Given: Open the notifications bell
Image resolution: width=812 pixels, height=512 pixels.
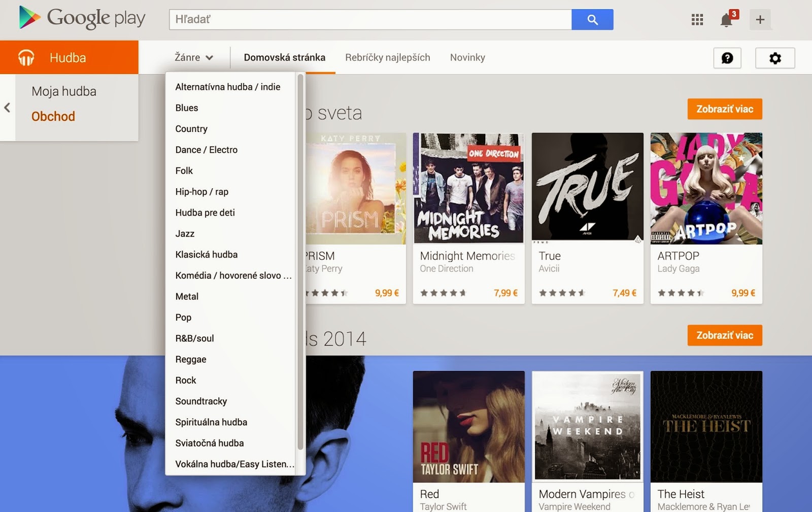Looking at the screenshot, I should tap(727, 20).
